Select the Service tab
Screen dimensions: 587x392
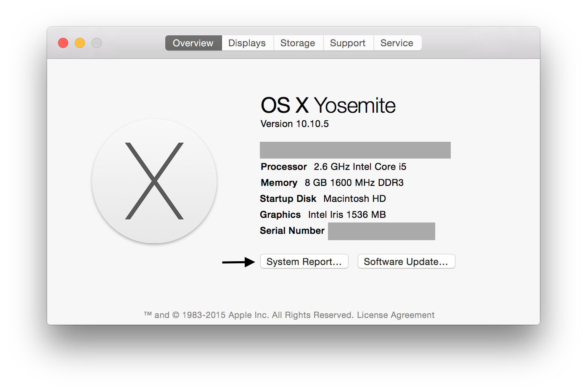click(397, 43)
